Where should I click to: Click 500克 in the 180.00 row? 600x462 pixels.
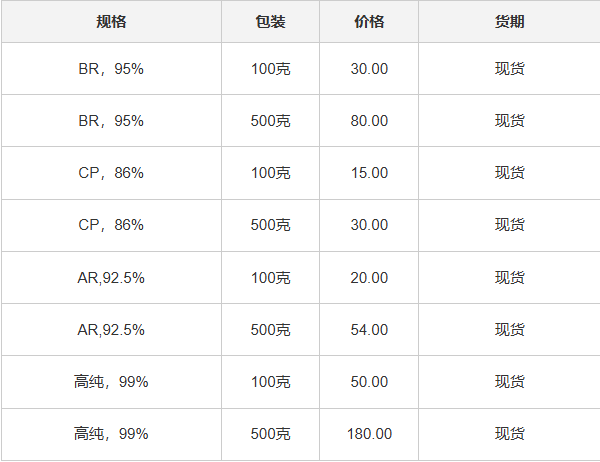pyautogui.click(x=270, y=434)
